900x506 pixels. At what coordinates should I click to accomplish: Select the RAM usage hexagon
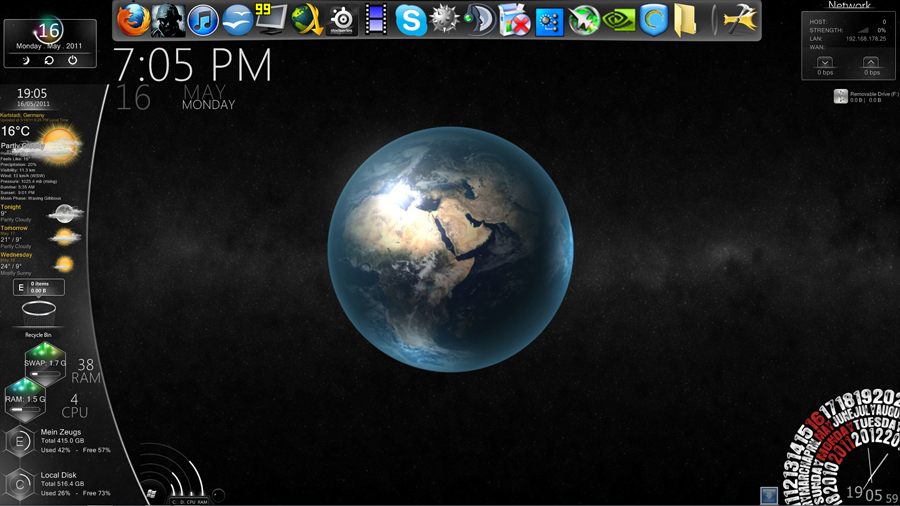25,399
